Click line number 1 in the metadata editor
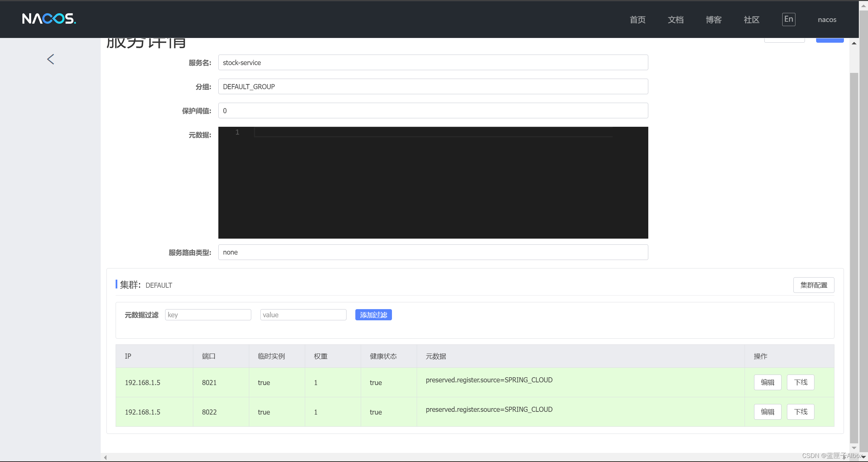Image resolution: width=868 pixels, height=462 pixels. (237, 132)
